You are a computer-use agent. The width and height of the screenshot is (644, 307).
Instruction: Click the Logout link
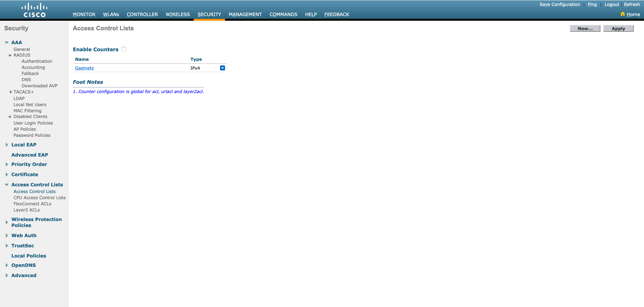(612, 4)
